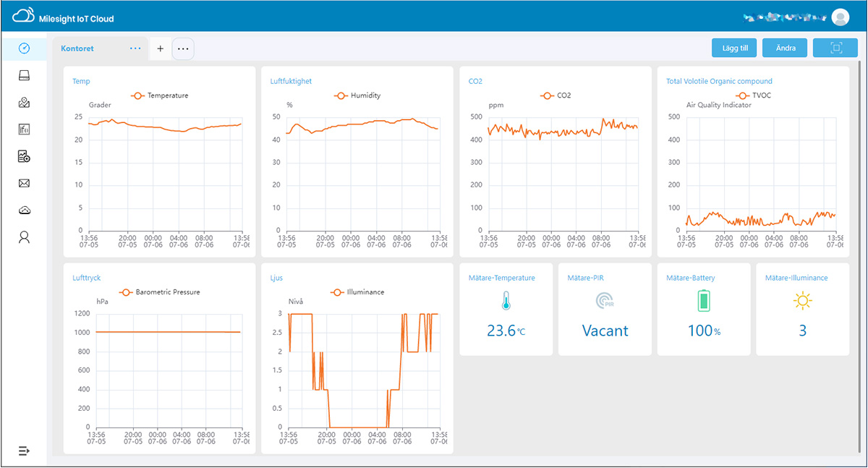The height and width of the screenshot is (468, 868).
Task: Enter fullscreen mode via the frame button
Action: [835, 48]
